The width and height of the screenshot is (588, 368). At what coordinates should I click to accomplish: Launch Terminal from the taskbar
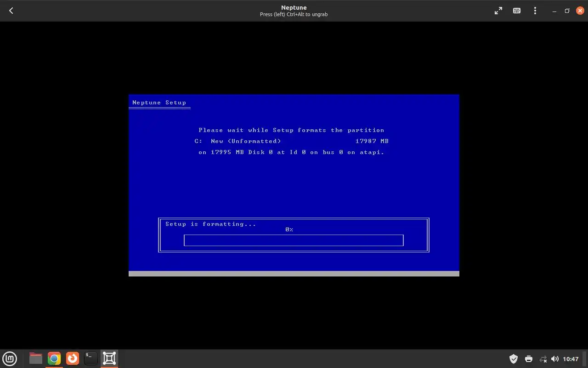click(x=91, y=358)
